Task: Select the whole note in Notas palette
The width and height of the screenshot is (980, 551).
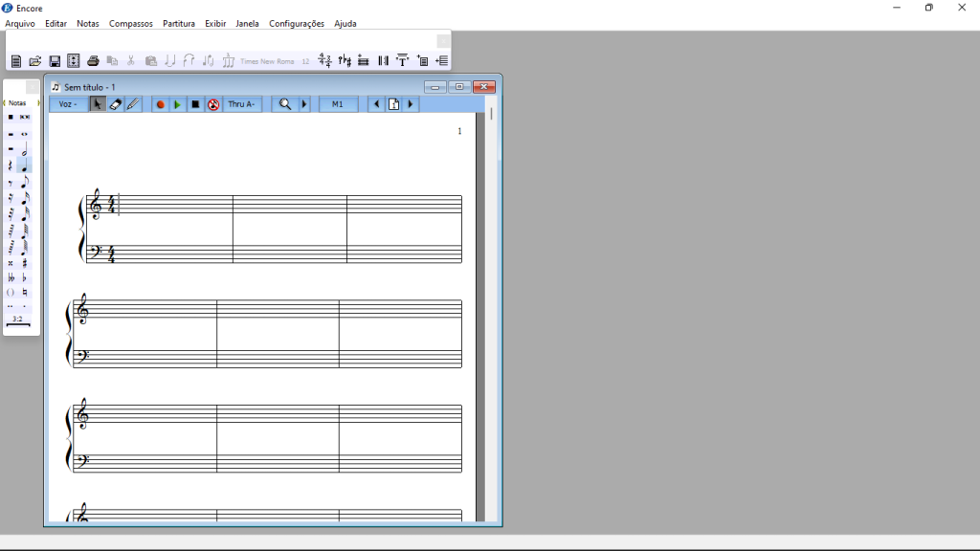Action: click(x=24, y=134)
